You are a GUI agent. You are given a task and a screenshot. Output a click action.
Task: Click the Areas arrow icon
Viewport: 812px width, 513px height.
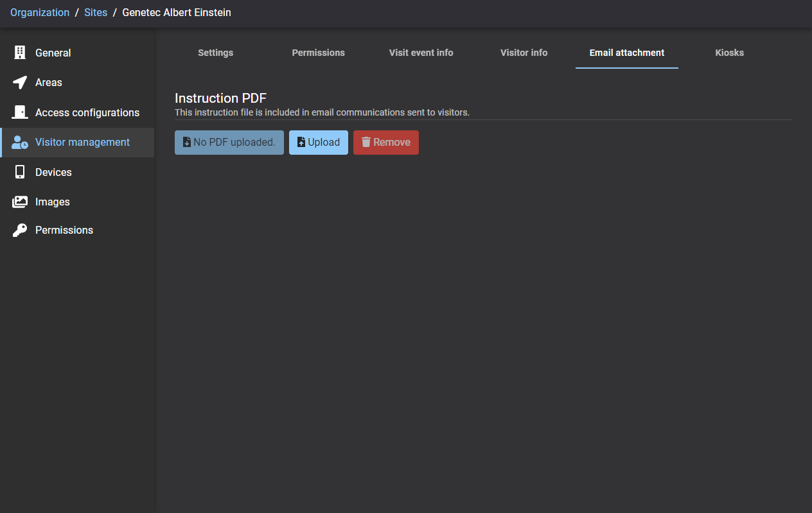tap(20, 82)
